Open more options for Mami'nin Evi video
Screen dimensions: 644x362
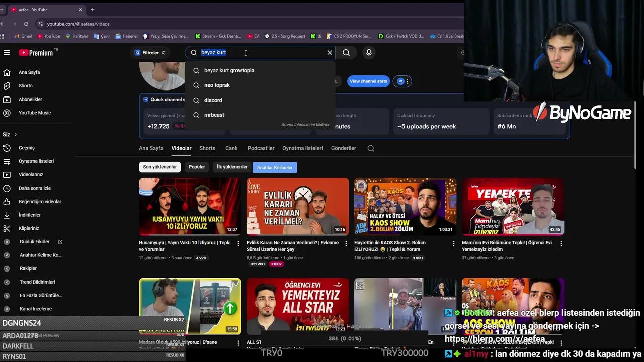[x=561, y=244]
